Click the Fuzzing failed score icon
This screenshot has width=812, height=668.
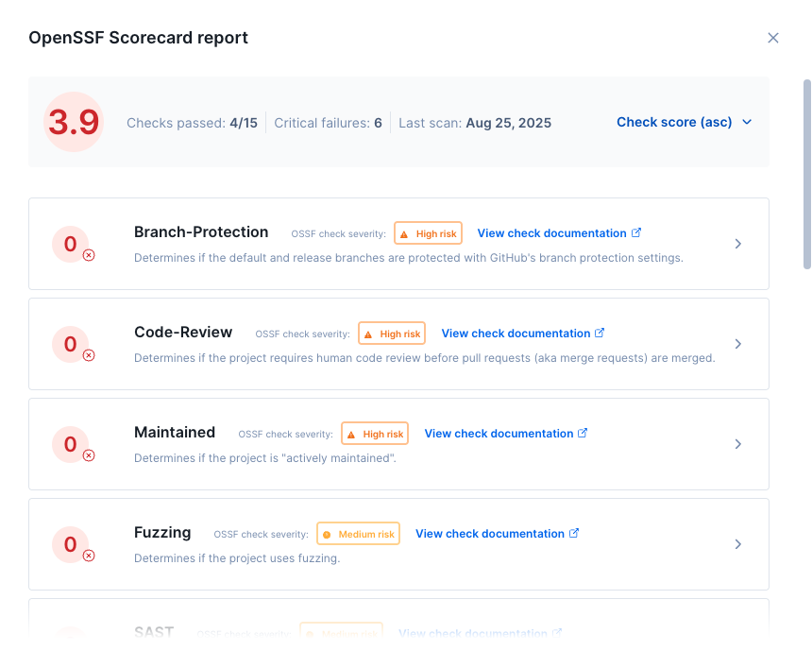click(x=71, y=545)
